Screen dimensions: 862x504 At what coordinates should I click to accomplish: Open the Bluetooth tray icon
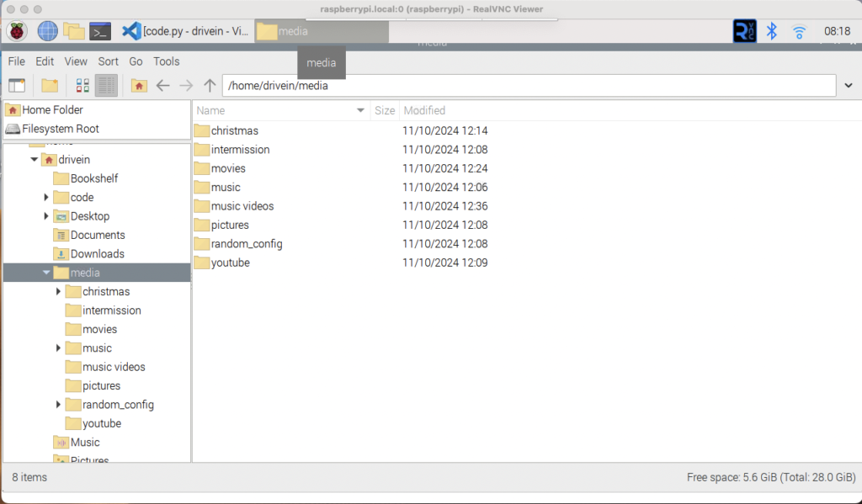(x=771, y=31)
